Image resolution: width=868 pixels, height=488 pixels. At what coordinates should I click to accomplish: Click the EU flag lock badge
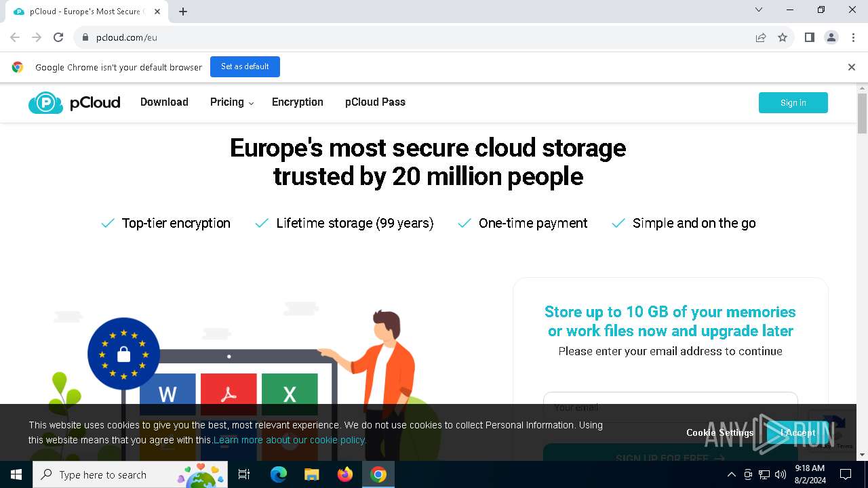pos(123,354)
